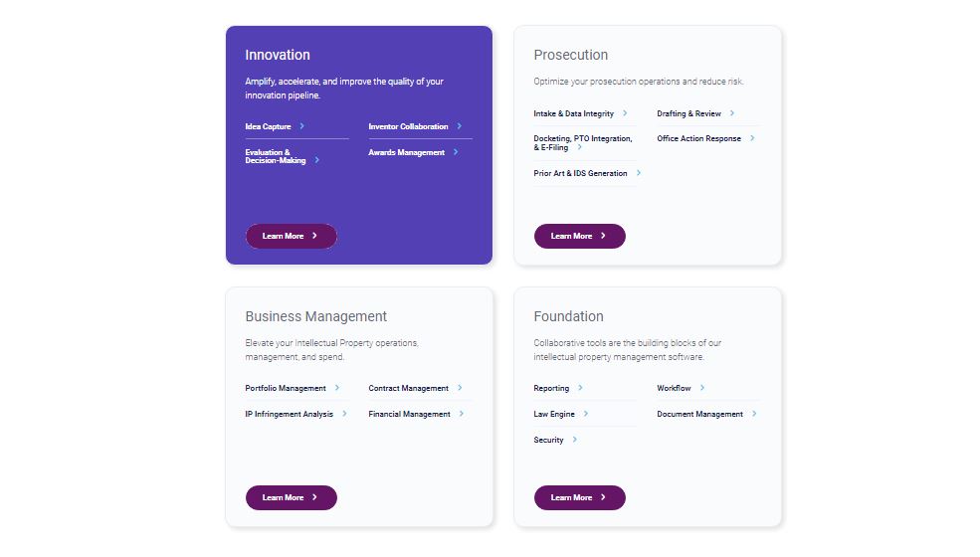The image size is (980, 557).
Task: Click the arrow icon beside Intake & Data Integrity
Action: point(625,113)
